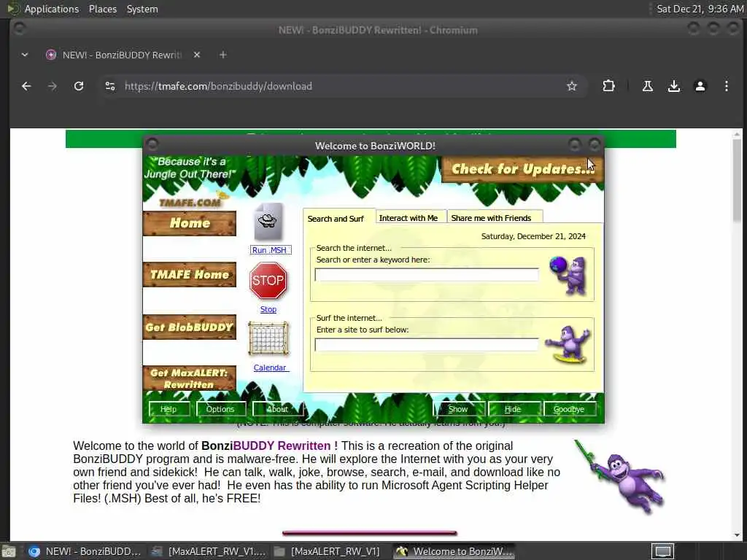Click the Options button
This screenshot has width=747, height=560.
click(220, 409)
